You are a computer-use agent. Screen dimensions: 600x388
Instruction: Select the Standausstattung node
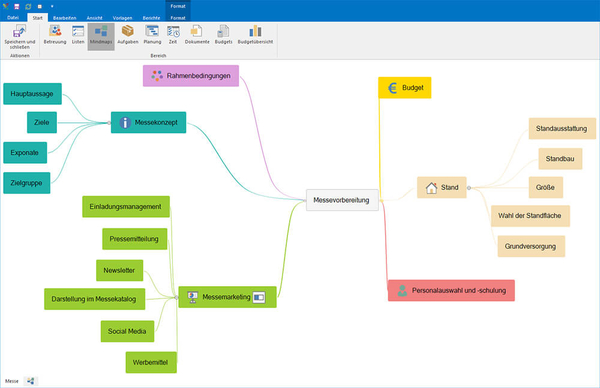(562, 129)
